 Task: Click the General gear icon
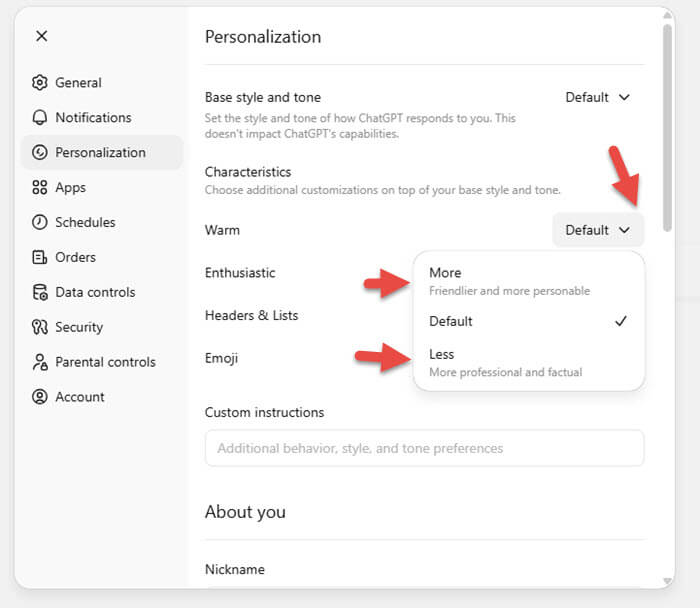point(40,83)
